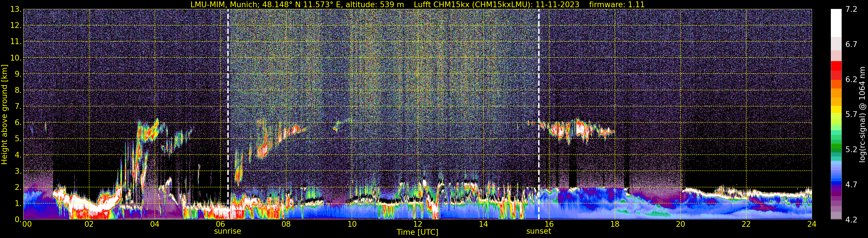Viewport: 868px width, 238px height.
Task: Click the y-axis tick label '6.'
Action: point(18,123)
